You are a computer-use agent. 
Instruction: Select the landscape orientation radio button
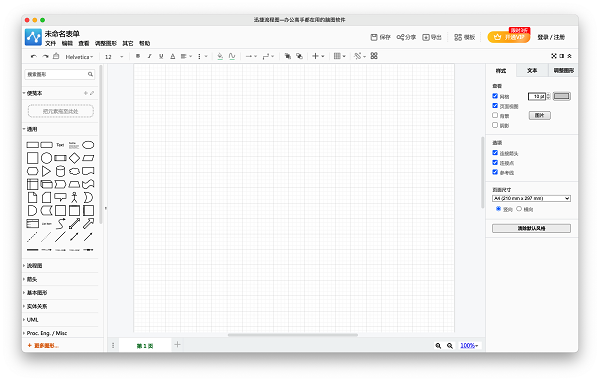click(519, 209)
